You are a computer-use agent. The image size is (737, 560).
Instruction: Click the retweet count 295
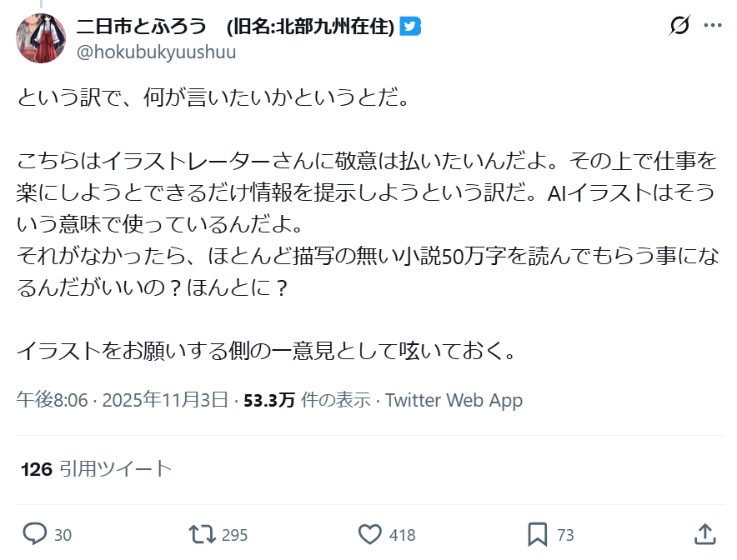tap(234, 535)
